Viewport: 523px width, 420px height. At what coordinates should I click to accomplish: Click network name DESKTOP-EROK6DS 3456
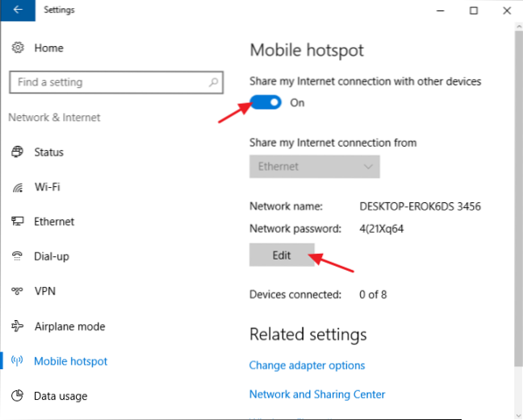click(x=420, y=206)
